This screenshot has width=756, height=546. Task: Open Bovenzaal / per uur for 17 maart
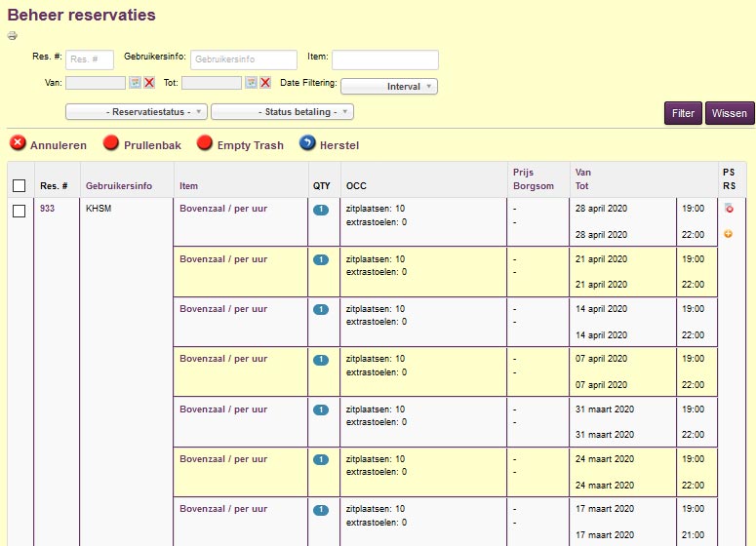tap(223, 509)
